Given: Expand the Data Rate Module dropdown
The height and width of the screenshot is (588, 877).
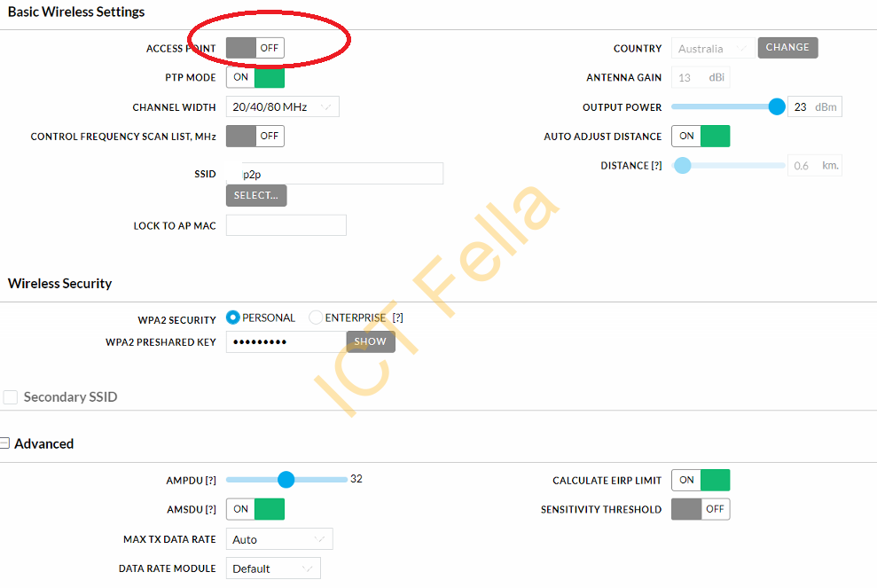Looking at the screenshot, I should click(273, 568).
